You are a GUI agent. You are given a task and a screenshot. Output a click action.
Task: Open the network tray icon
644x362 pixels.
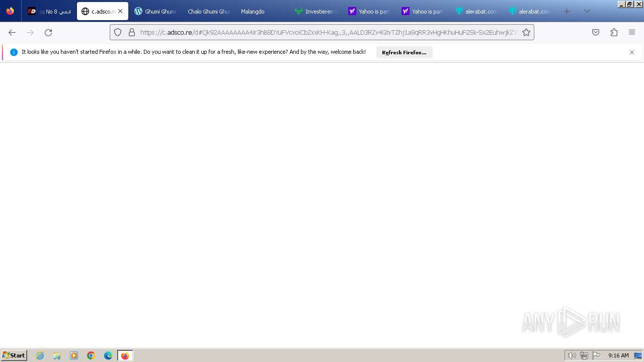click(x=584, y=355)
